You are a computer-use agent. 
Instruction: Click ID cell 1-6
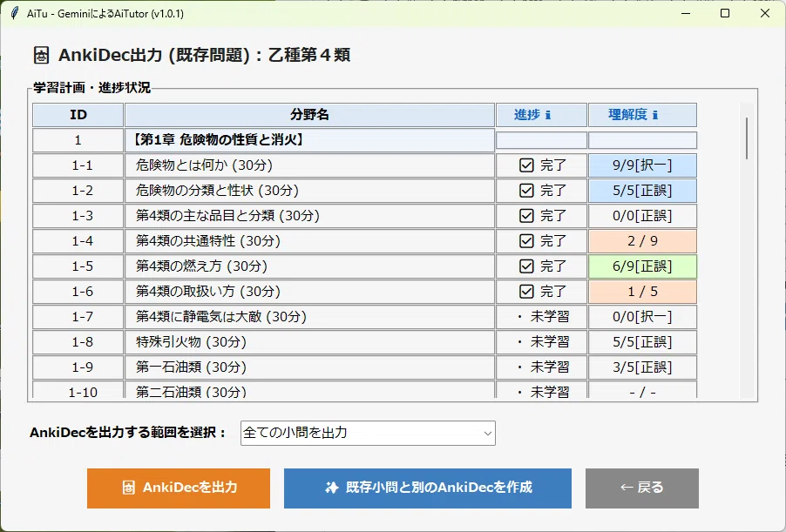78,292
